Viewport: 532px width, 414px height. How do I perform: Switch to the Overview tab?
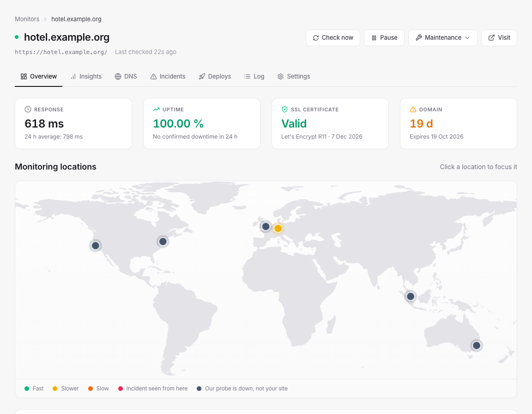(x=38, y=76)
